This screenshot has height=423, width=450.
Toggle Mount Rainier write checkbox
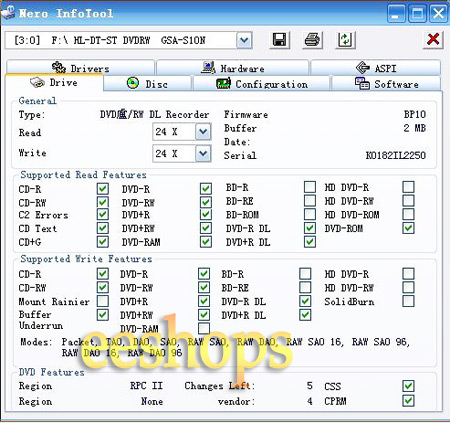pyautogui.click(x=103, y=301)
